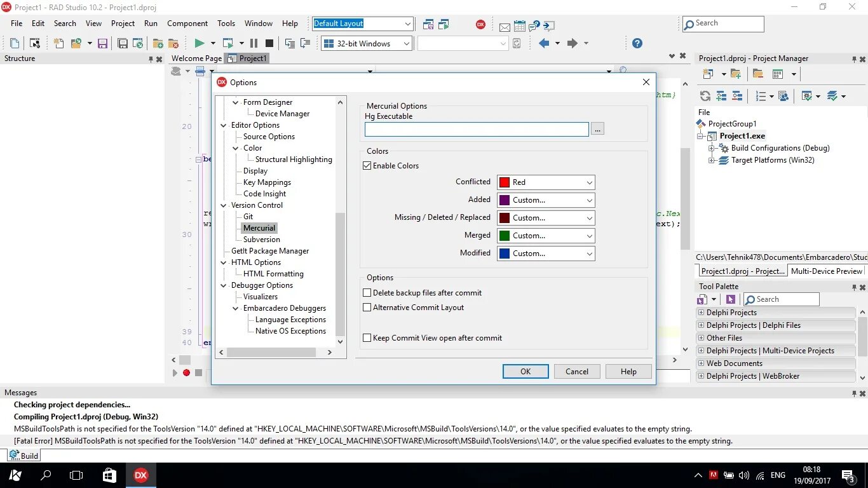Click the Expand all icon in Project Manager
The height and width of the screenshot is (488, 868).
click(721, 96)
